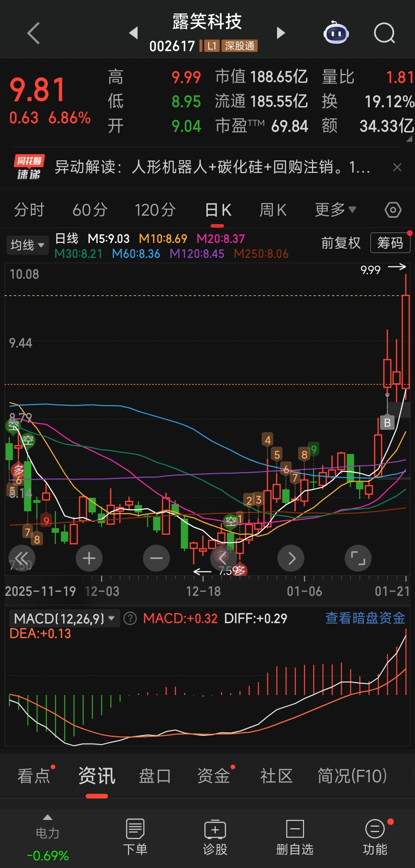
Task: Open the 更多 period dropdown
Action: pos(336,210)
